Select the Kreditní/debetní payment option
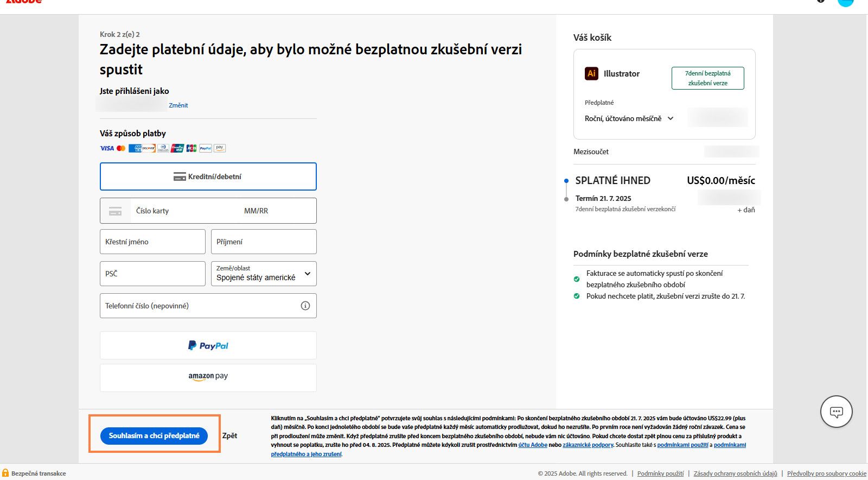Image resolution: width=868 pixels, height=480 pixels. 208,176
